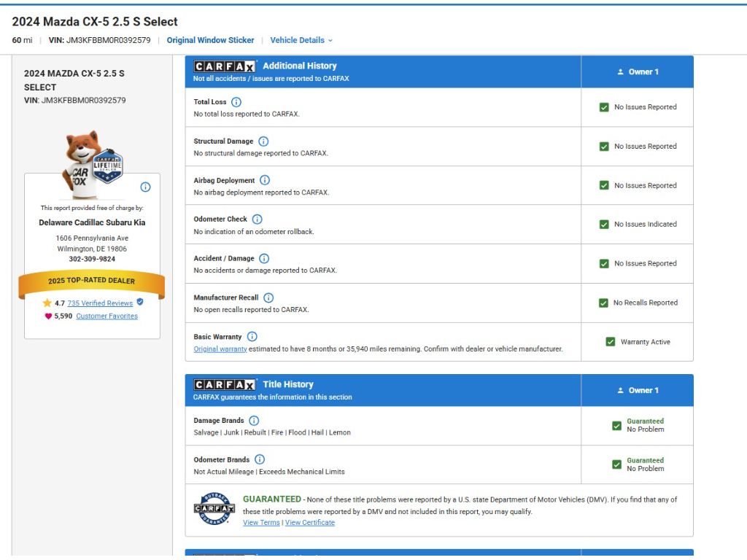Expand the Vehicle Details dropdown
747x560 pixels.
pos(301,41)
